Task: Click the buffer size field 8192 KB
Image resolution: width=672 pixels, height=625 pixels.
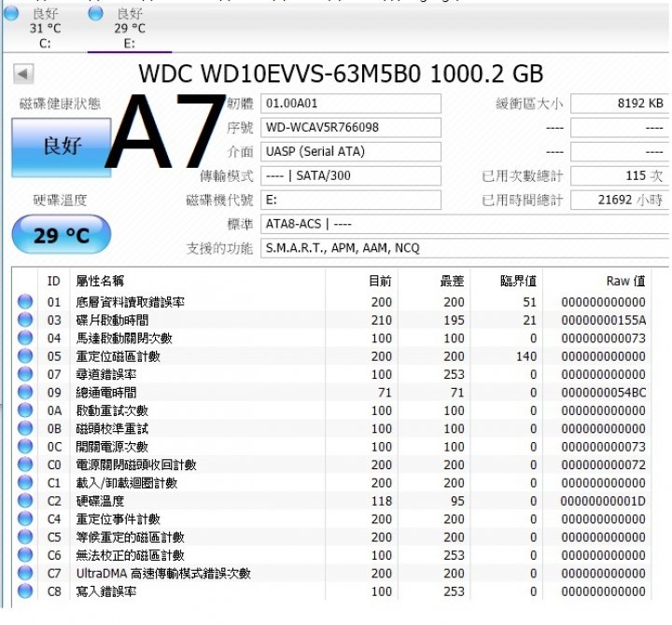Action: 620,104
